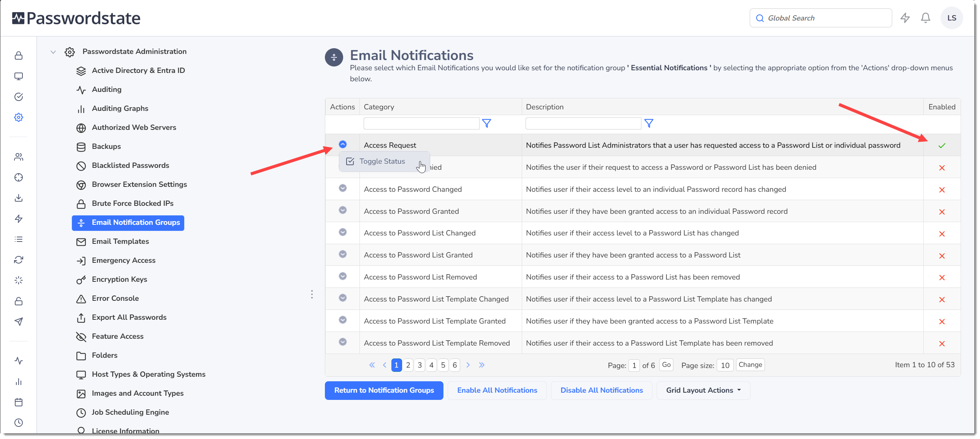Click the Error Console warning icon
Screen dimensions: 980x439
coord(81,299)
